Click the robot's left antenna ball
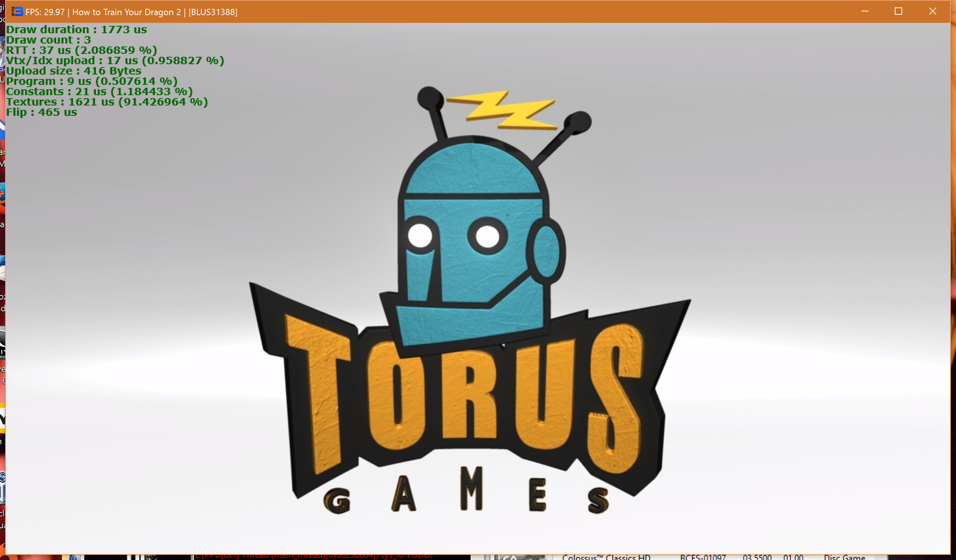 tap(430, 98)
